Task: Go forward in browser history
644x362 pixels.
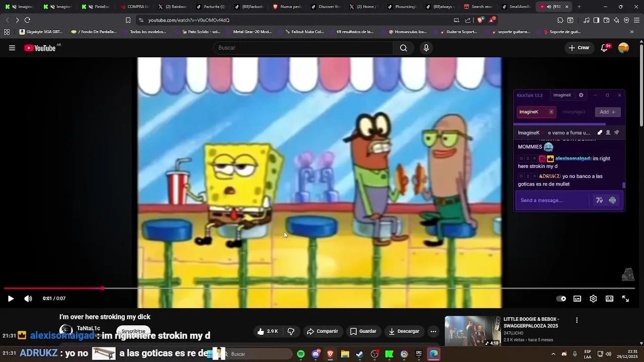Action: 17,20
